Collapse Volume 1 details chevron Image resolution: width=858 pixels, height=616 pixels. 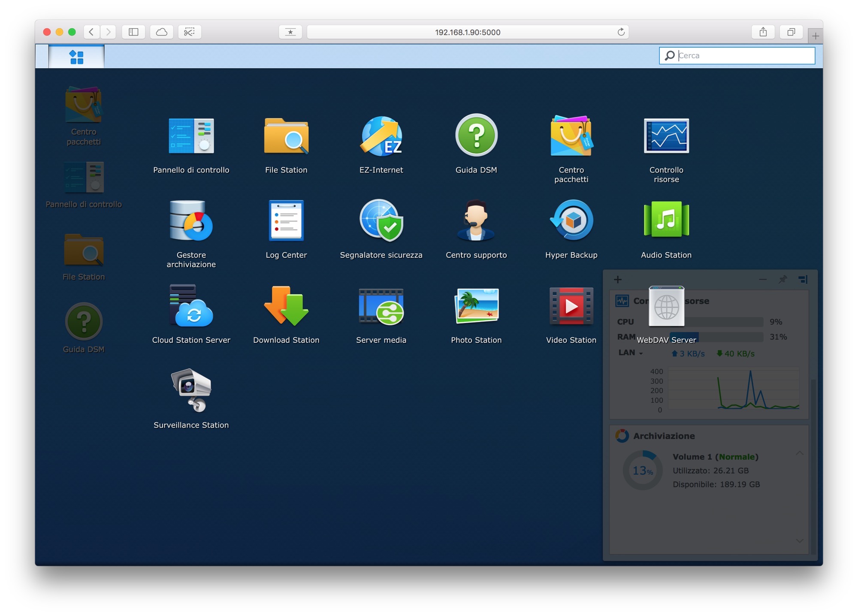coord(800,453)
